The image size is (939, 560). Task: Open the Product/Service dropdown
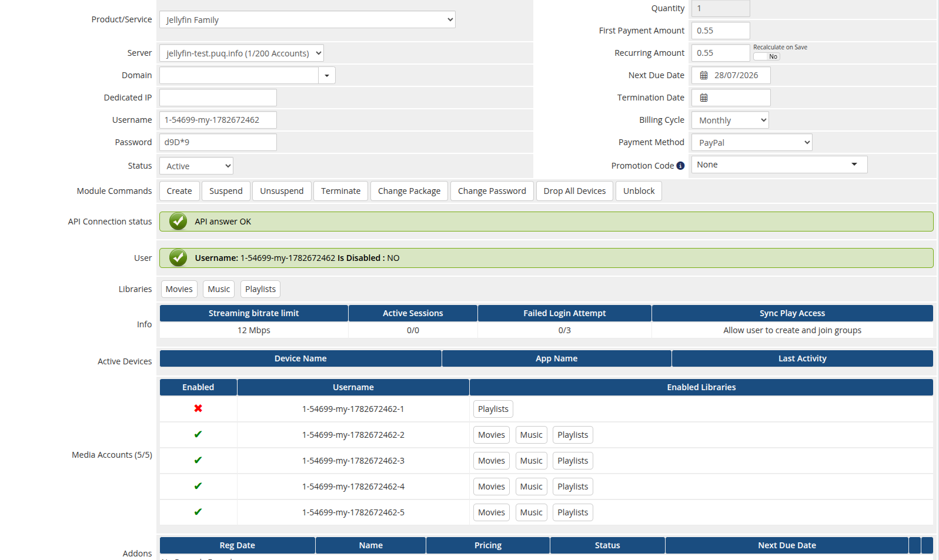(307, 19)
